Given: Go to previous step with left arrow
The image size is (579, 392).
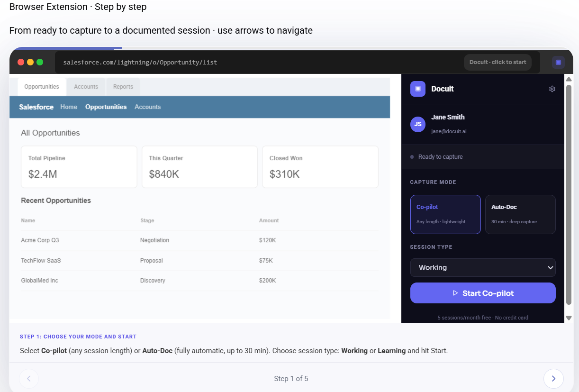Looking at the screenshot, I should tap(29, 379).
